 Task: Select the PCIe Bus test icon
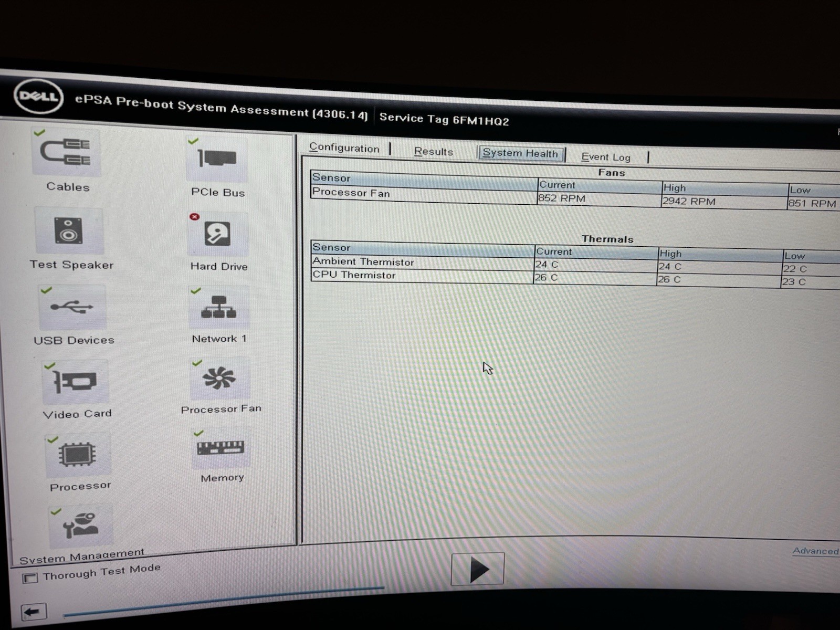(217, 159)
